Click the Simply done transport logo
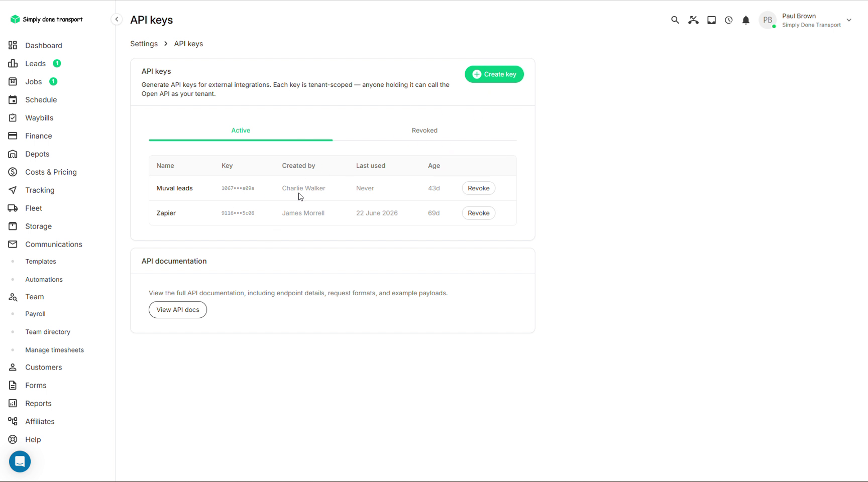 (47, 19)
